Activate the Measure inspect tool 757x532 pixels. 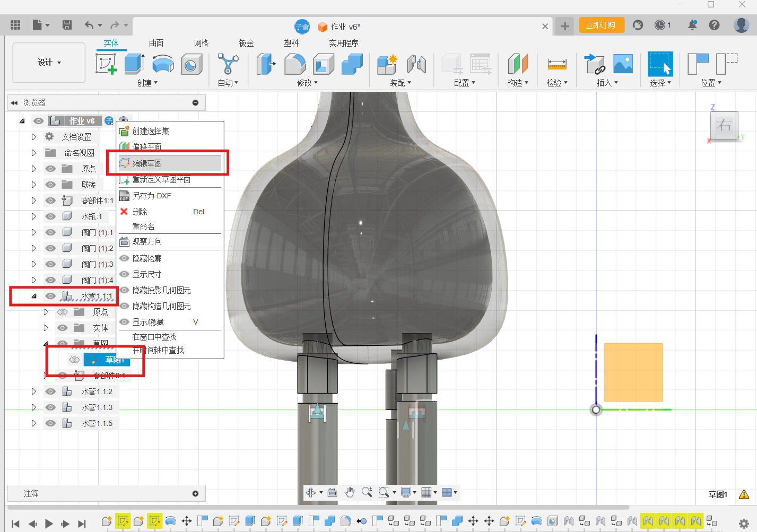(557, 64)
